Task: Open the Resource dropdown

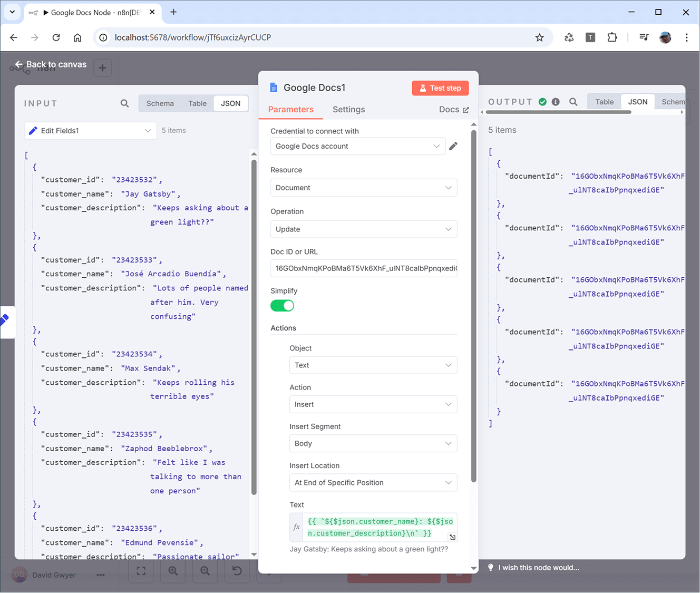Action: [364, 188]
